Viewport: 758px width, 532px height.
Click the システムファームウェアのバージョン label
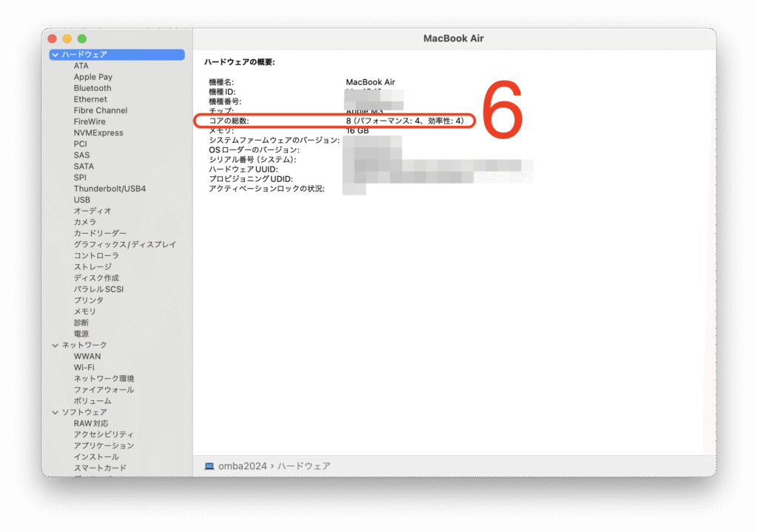274,140
